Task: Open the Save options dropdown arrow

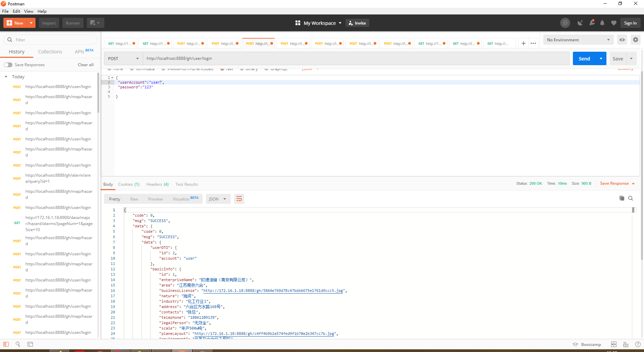Action: pos(631,58)
